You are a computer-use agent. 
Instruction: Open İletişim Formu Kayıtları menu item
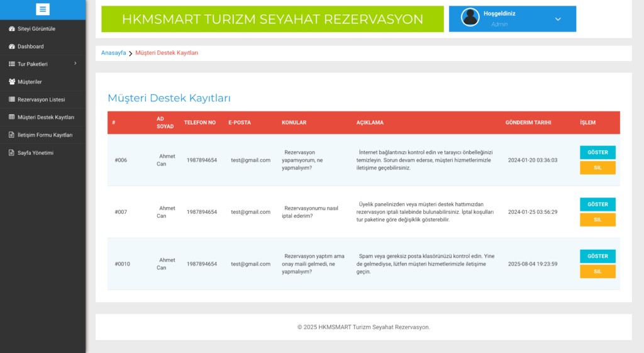coord(43,135)
